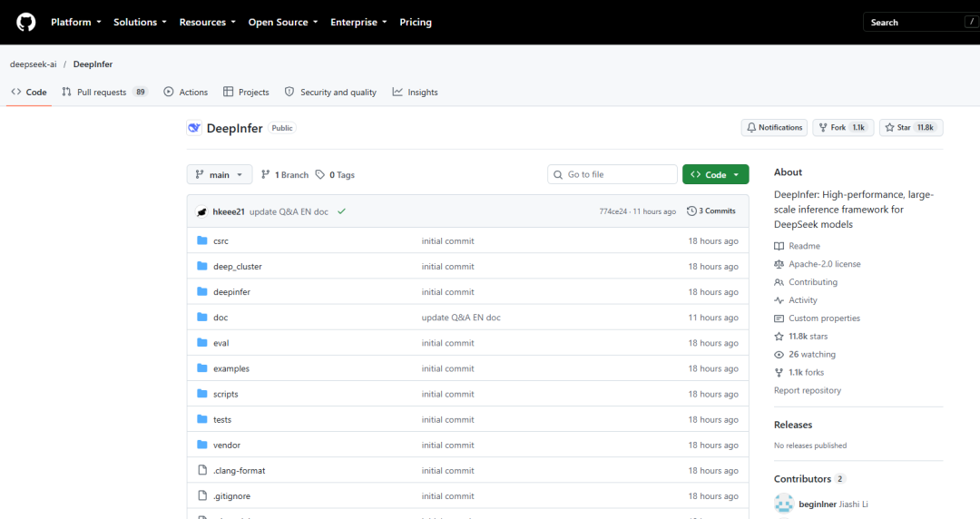Fork the repository with Fork button
The height and width of the screenshot is (519, 980).
[x=843, y=128]
